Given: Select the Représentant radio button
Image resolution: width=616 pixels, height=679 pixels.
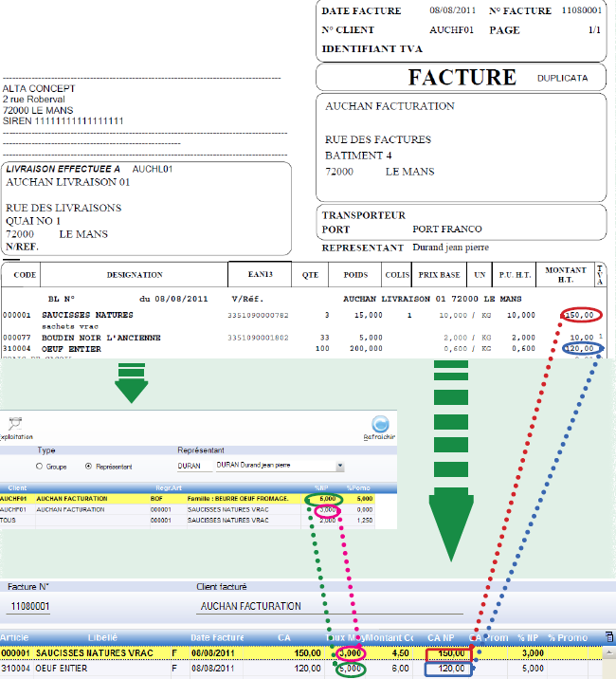Looking at the screenshot, I should click(x=88, y=467).
